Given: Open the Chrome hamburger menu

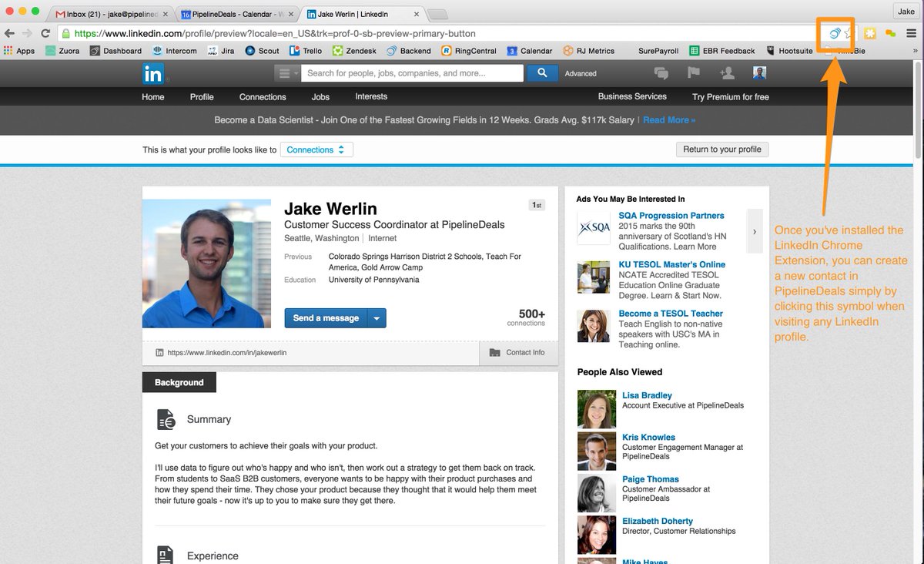Looking at the screenshot, I should click(912, 33).
